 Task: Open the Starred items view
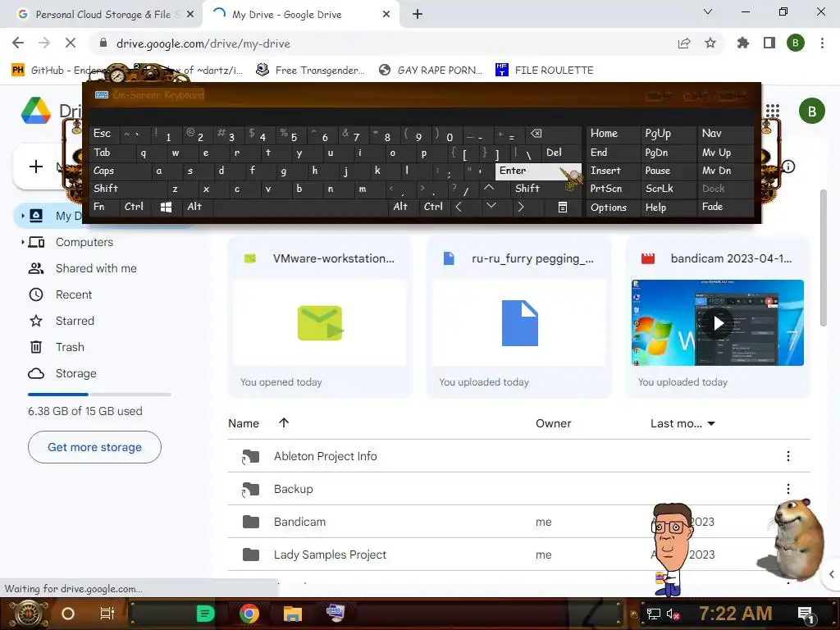pyautogui.click(x=75, y=321)
